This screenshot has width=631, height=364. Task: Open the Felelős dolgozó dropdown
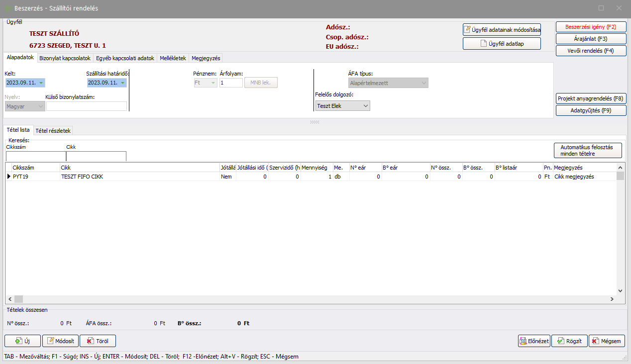365,106
